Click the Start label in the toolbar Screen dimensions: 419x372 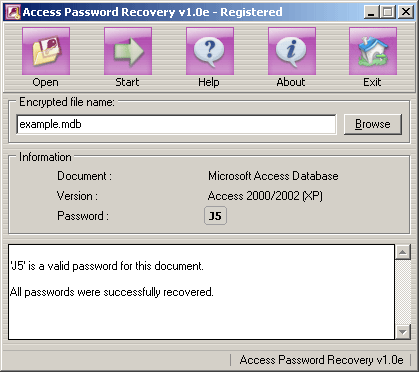pos(127,82)
